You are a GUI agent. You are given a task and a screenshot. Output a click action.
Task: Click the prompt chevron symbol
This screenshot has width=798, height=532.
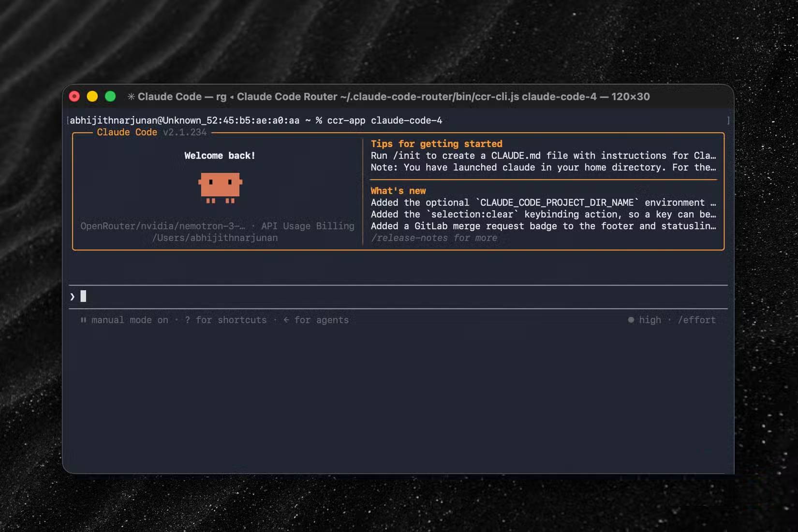72,296
